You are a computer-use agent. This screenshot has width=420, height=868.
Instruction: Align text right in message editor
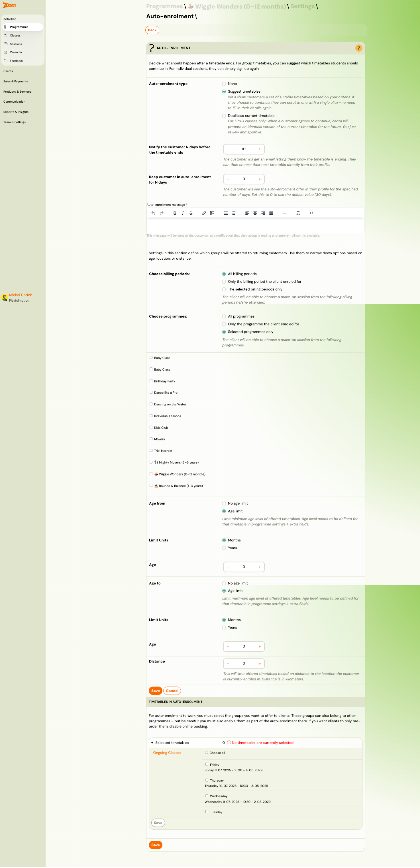263,213
